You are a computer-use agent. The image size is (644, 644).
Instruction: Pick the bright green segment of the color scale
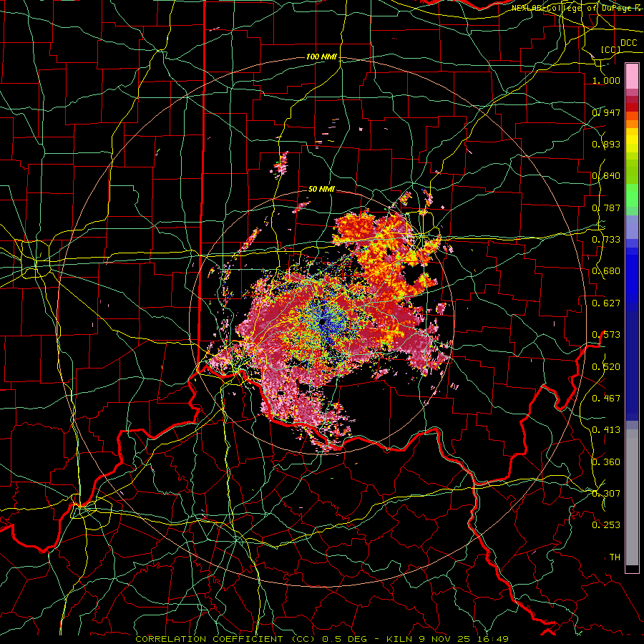point(632,195)
